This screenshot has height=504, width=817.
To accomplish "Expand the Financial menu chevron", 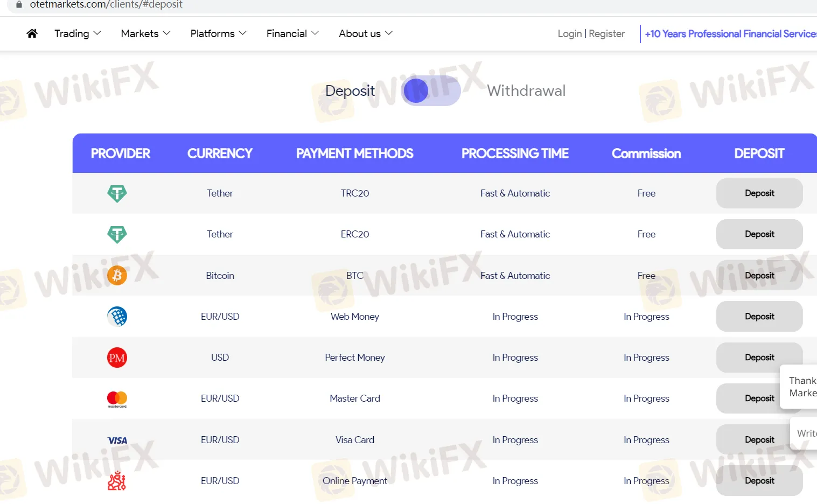I will pos(315,33).
